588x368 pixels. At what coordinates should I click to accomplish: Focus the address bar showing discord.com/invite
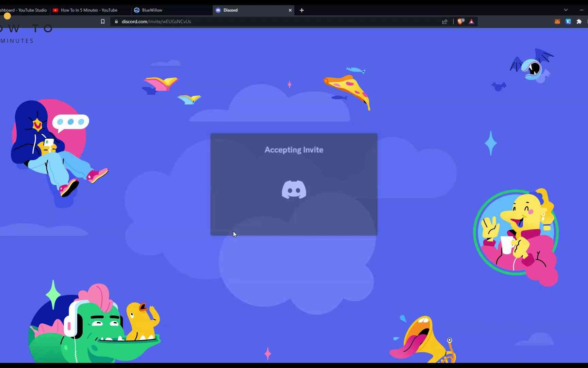tap(279, 21)
